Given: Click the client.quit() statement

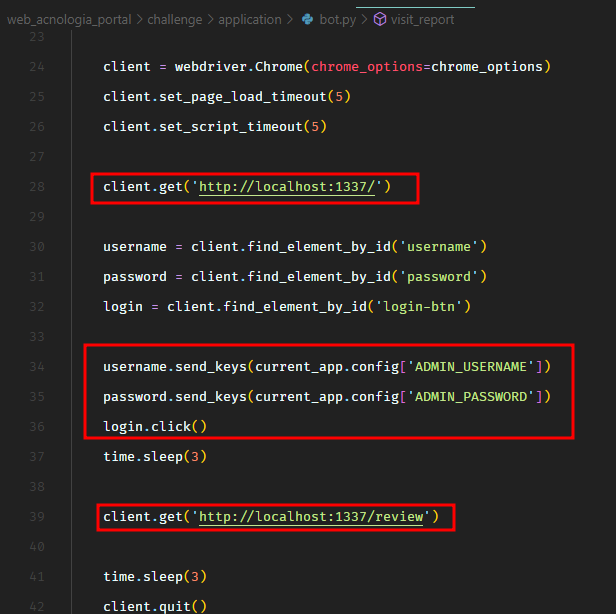Looking at the screenshot, I should point(154,607).
